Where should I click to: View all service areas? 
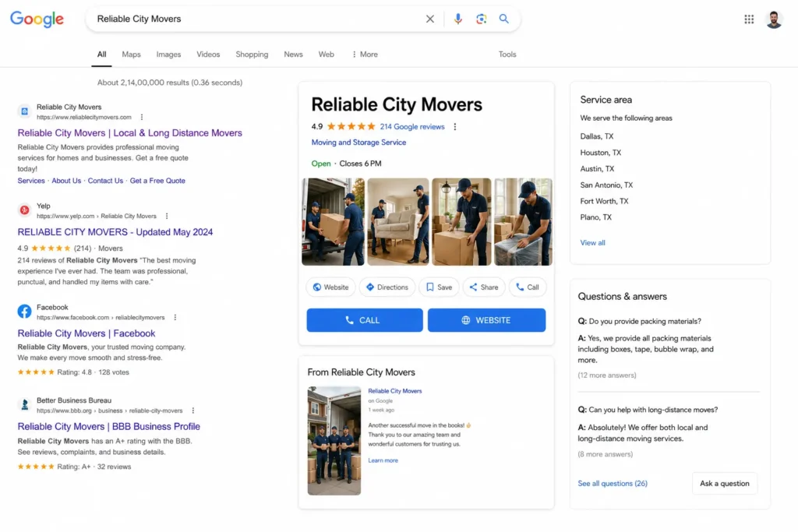click(x=592, y=242)
